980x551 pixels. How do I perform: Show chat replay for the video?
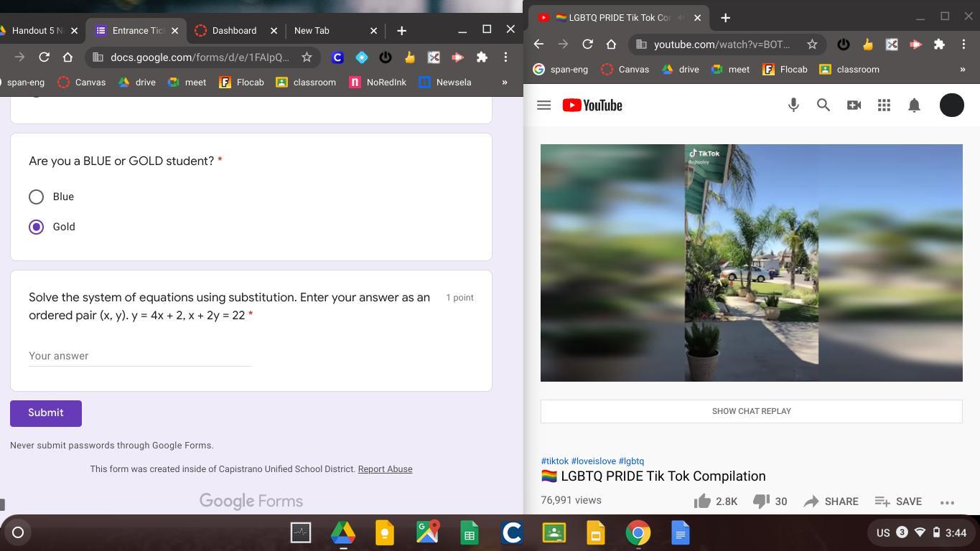pos(751,411)
